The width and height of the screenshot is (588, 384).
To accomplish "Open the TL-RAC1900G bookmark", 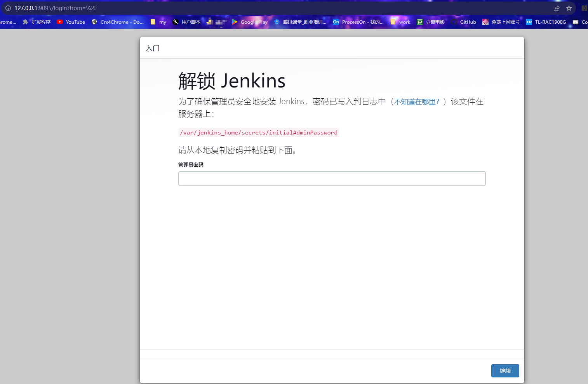I will (546, 22).
